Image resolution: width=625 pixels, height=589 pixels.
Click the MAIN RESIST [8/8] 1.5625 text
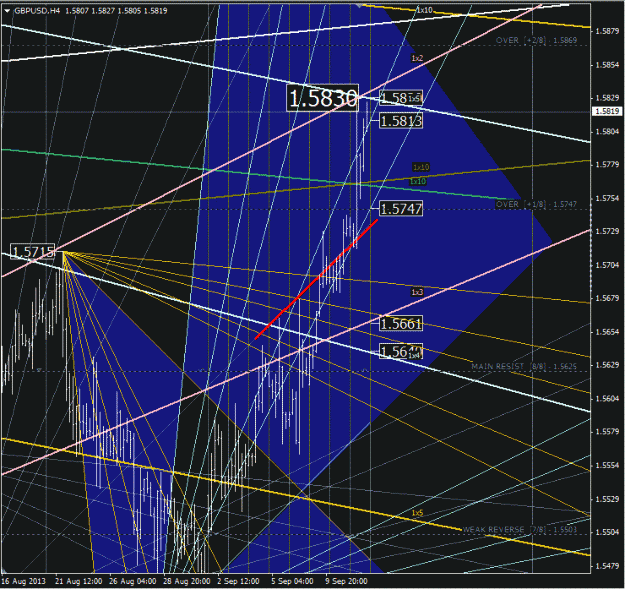(x=524, y=366)
